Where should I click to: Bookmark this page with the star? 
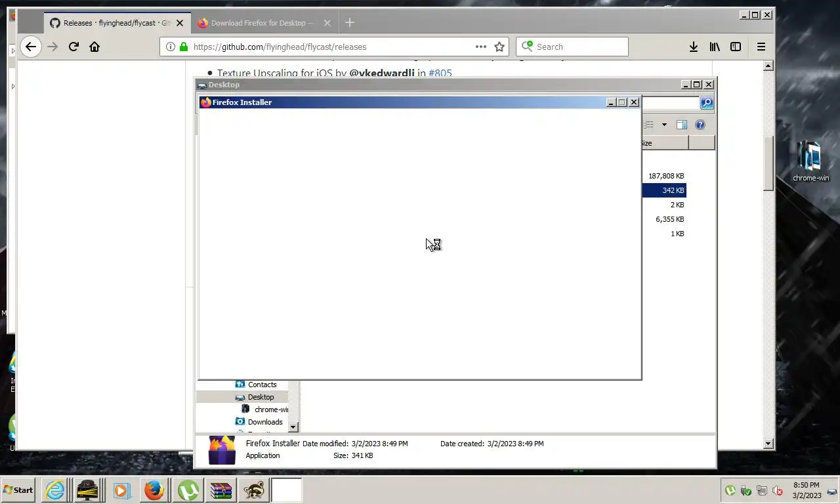(x=499, y=47)
